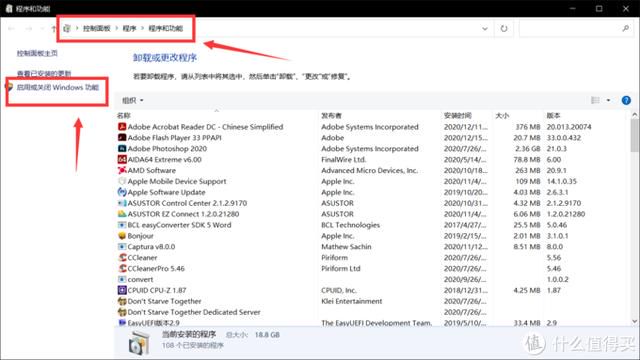Click the AIDA64 Extreme program icon

[x=122, y=160]
